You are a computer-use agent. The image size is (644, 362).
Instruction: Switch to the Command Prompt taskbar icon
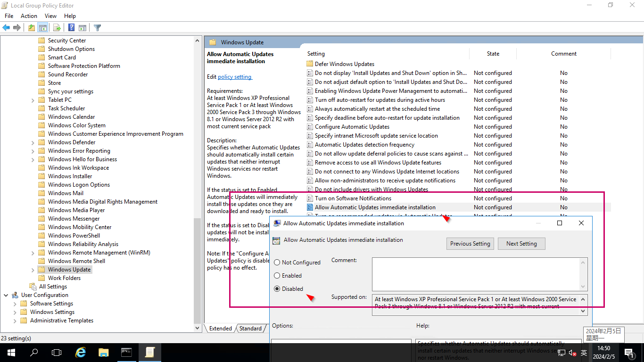point(126,353)
